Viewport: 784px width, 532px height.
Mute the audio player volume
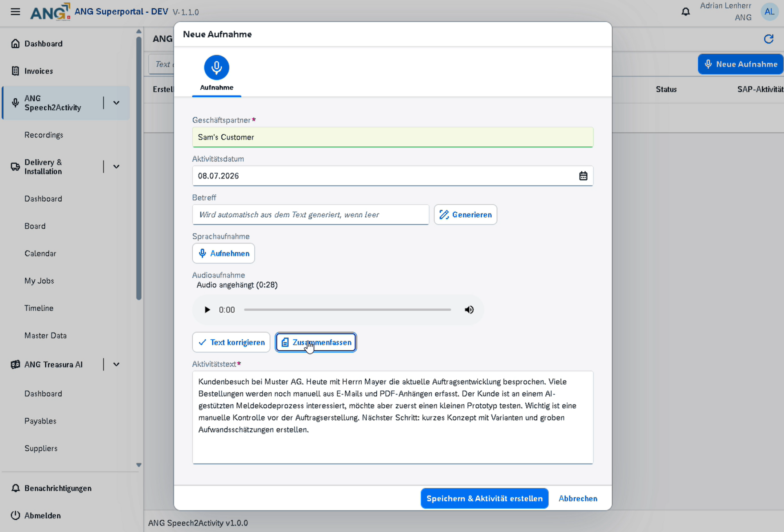tap(469, 309)
